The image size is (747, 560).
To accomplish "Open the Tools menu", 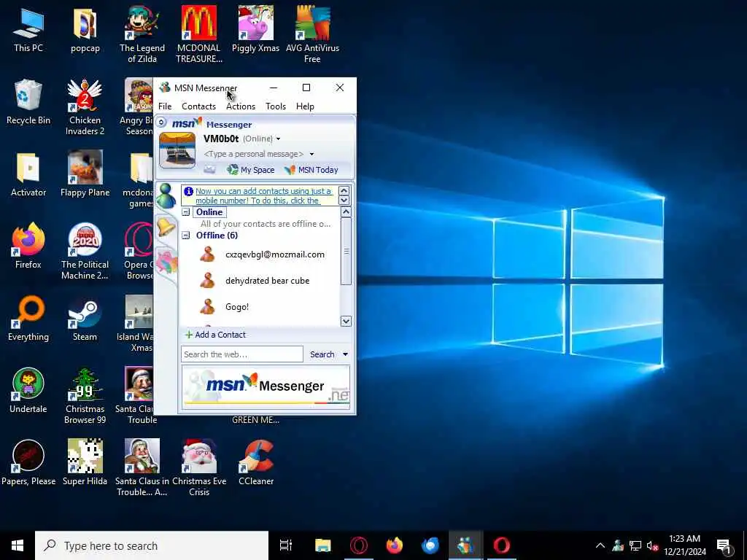I will tap(276, 106).
